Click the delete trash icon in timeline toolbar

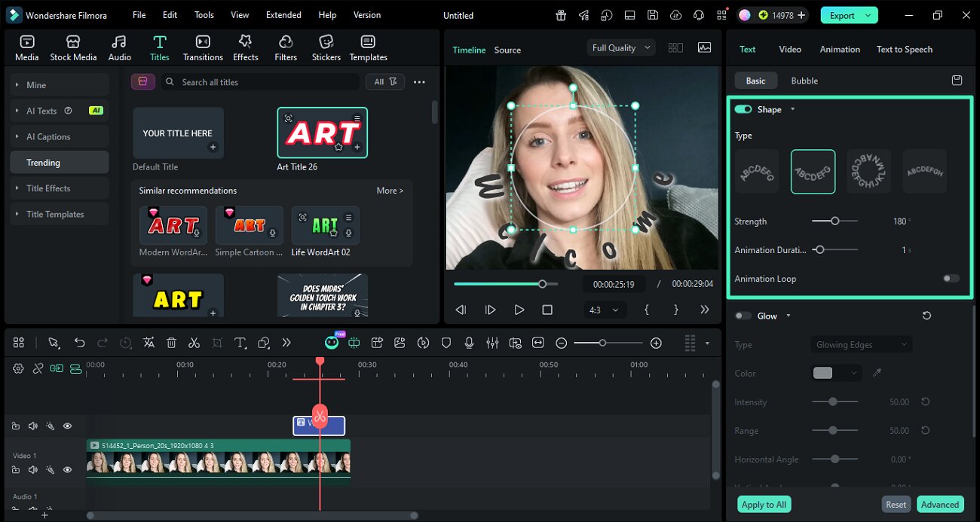(171, 343)
